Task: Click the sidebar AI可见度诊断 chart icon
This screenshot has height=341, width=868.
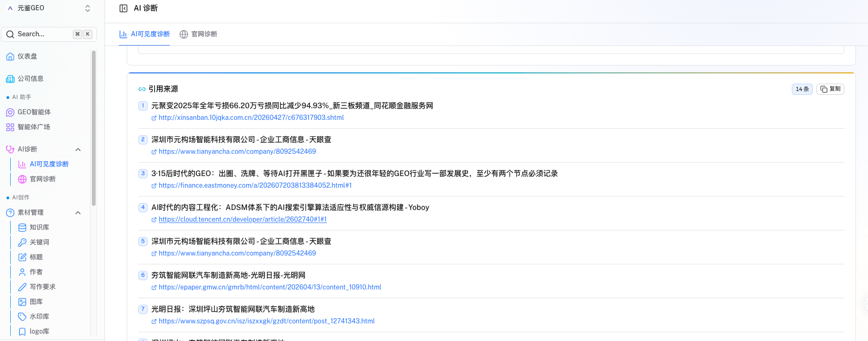Action: [22, 164]
